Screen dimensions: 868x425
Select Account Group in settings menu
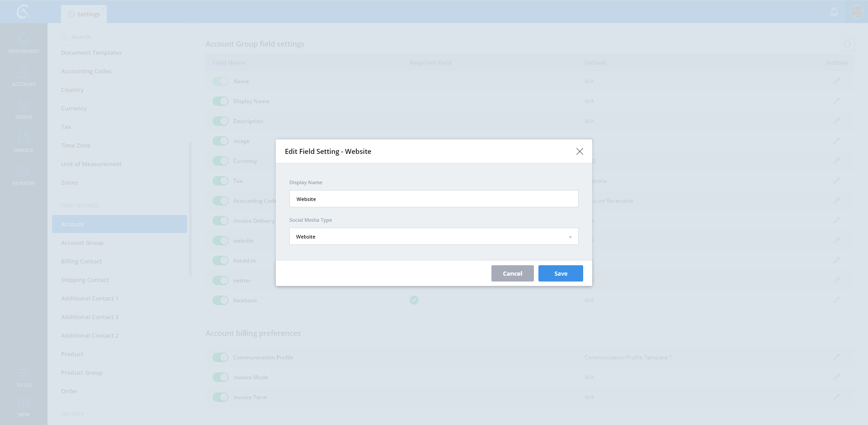tap(82, 243)
